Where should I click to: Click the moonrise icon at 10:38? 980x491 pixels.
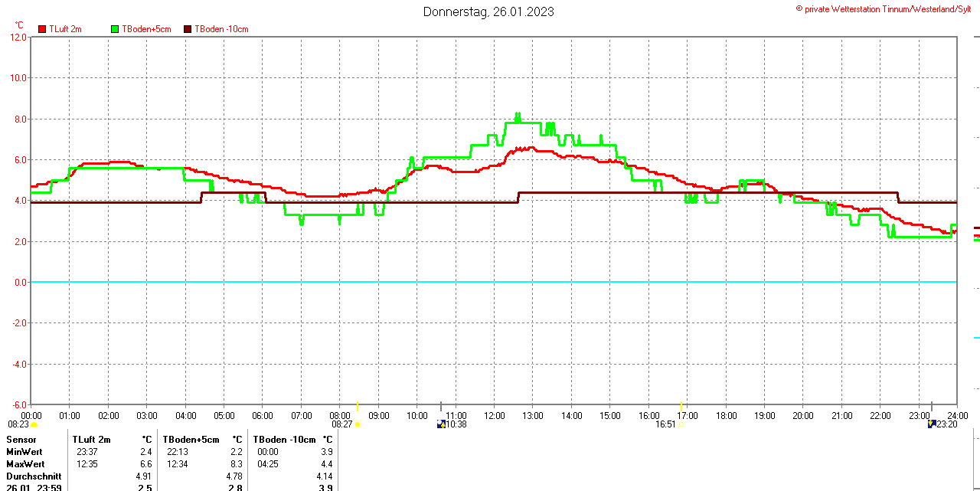click(x=441, y=424)
